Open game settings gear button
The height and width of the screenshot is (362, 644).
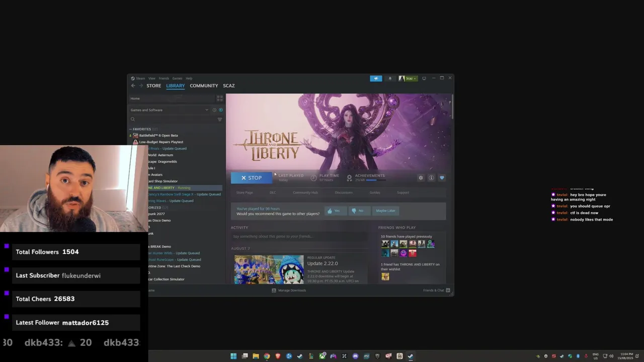(421, 177)
